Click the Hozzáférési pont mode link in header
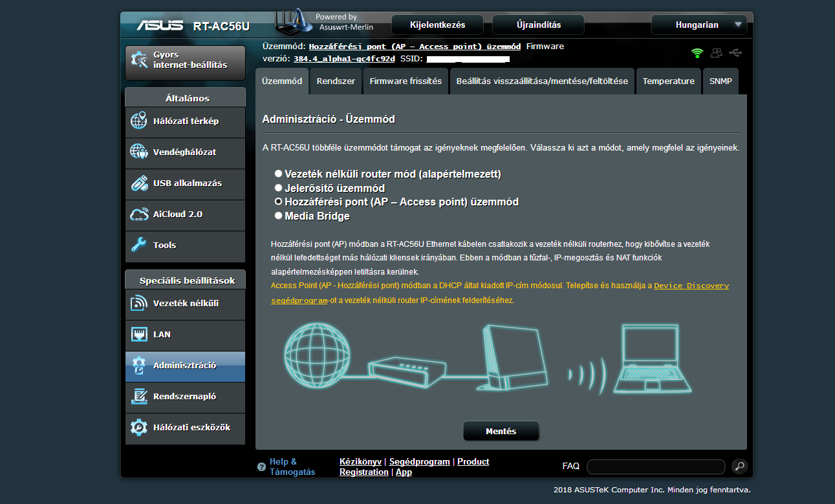Image resolution: width=835 pixels, height=504 pixels. point(415,47)
